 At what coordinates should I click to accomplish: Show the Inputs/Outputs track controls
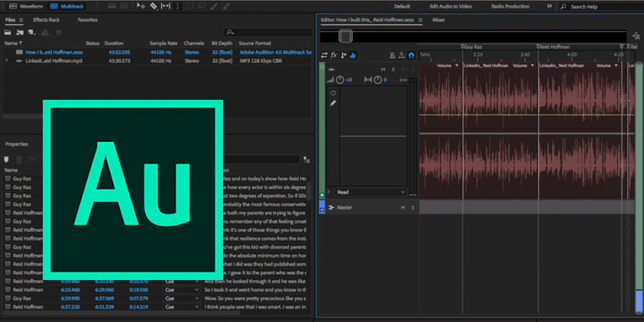(x=325, y=55)
